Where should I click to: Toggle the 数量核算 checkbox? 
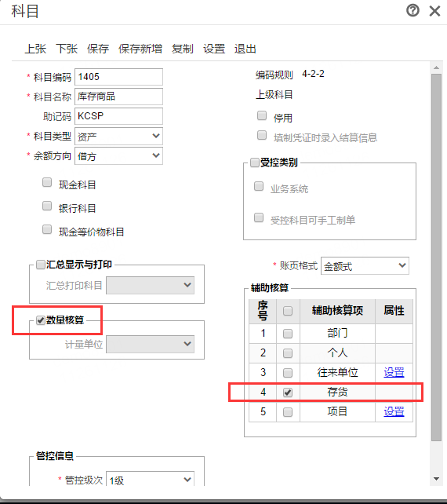41,320
